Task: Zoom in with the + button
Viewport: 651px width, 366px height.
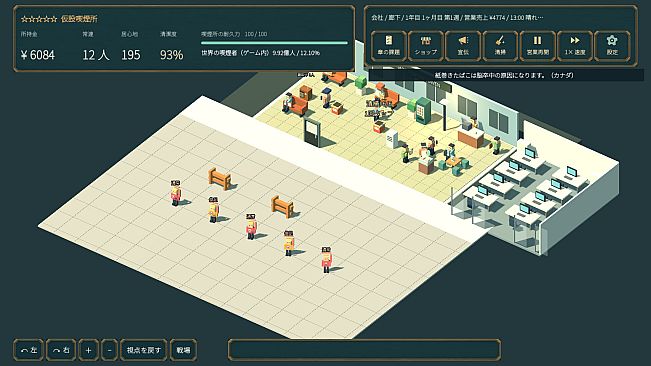Action: pyautogui.click(x=88, y=350)
